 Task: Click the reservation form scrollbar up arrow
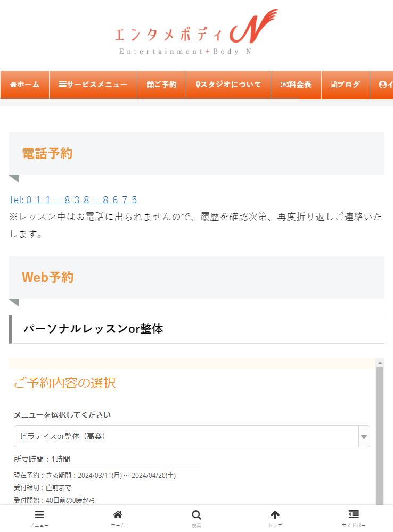380,363
